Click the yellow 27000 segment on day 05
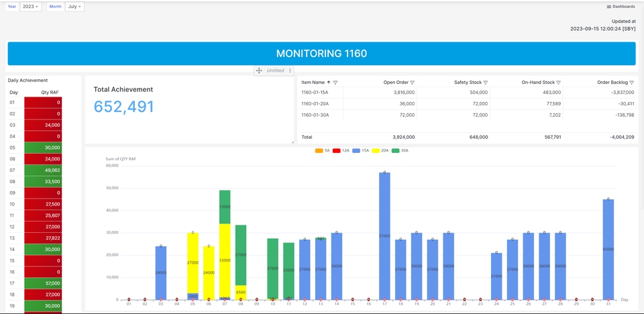 tap(193, 263)
